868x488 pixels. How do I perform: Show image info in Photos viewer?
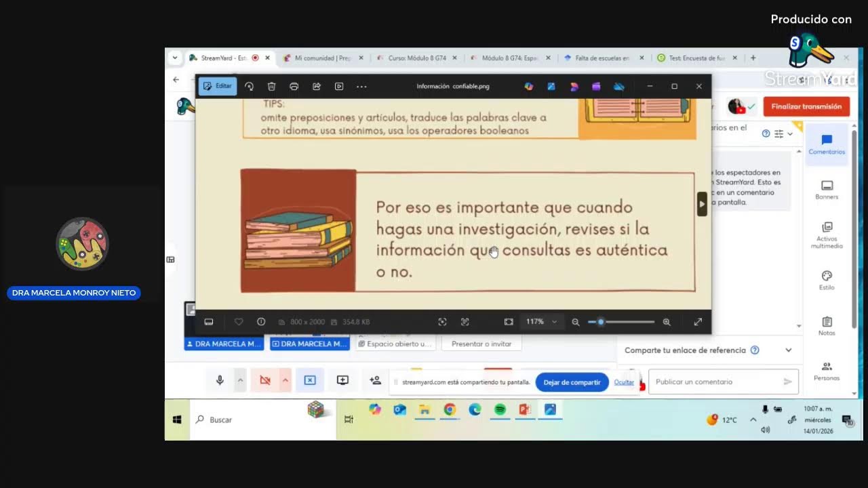point(261,322)
